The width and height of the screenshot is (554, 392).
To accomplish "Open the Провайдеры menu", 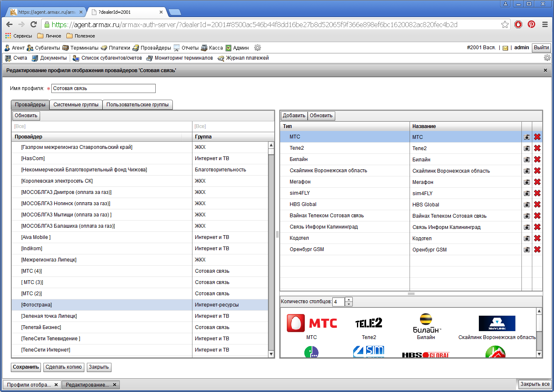I will pyautogui.click(x=152, y=48).
